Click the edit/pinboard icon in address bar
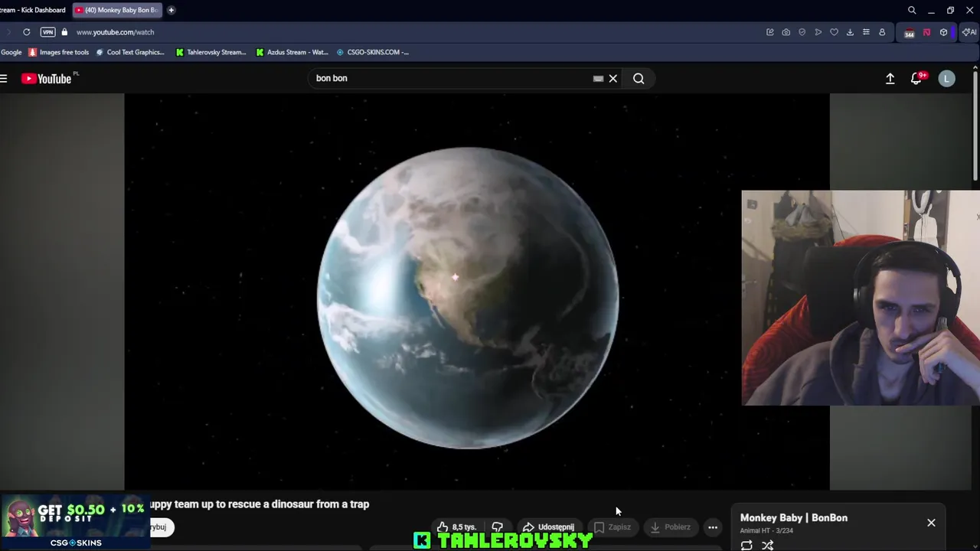The height and width of the screenshot is (551, 980). point(769,32)
